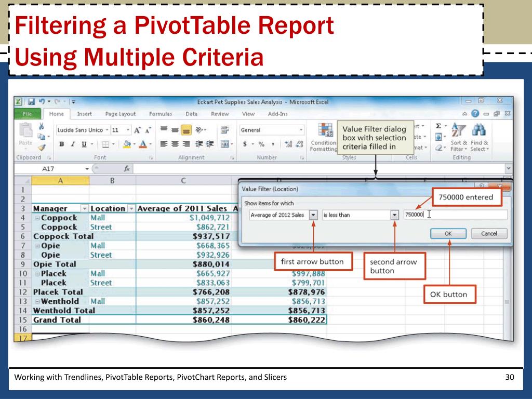Viewport: 532px width, 399px height.
Task: Open the Location field filter dropdown
Action: (131, 209)
